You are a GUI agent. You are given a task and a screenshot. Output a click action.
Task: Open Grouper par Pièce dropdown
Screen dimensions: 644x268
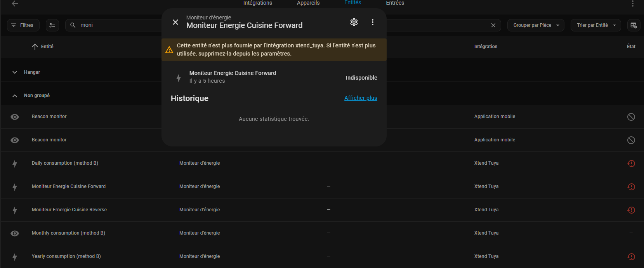coord(535,25)
